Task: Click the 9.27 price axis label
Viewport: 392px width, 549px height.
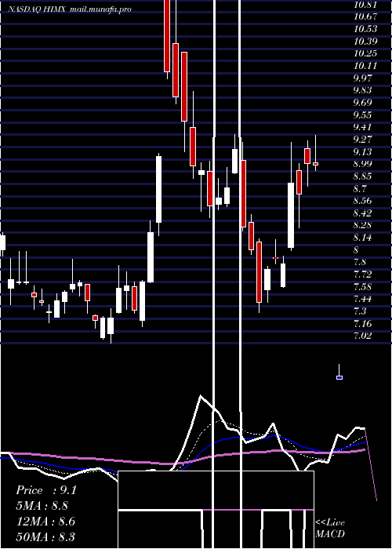Action: (363, 140)
